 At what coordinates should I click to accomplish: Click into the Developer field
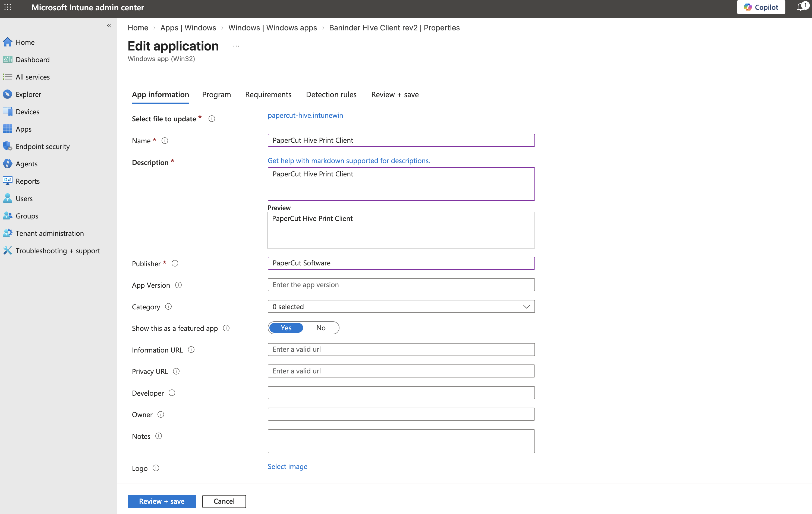pyautogui.click(x=401, y=393)
